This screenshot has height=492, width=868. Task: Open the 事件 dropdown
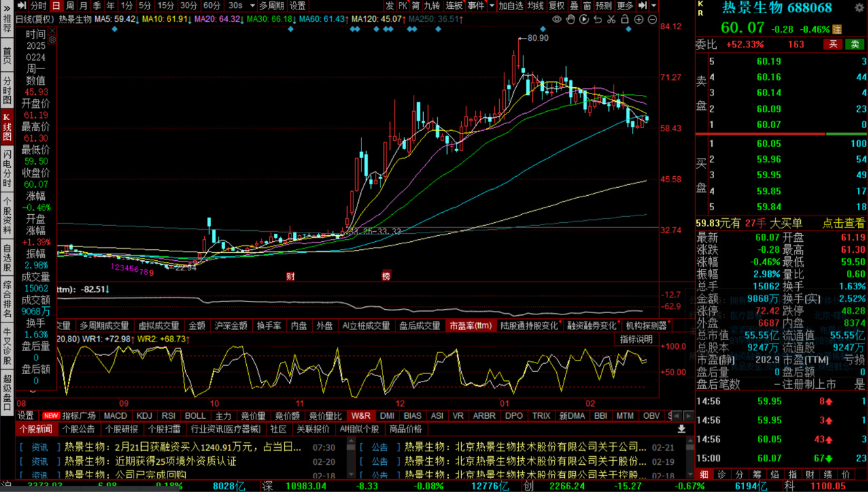tap(476, 5)
